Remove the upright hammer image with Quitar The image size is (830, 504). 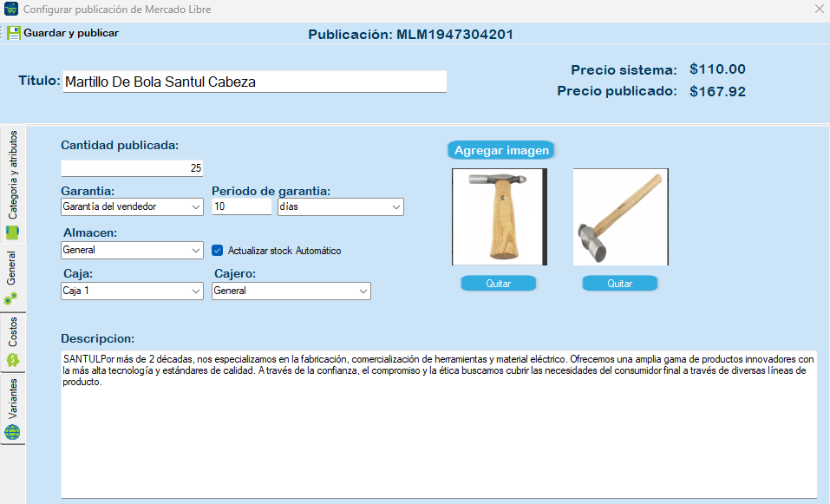[x=498, y=284]
